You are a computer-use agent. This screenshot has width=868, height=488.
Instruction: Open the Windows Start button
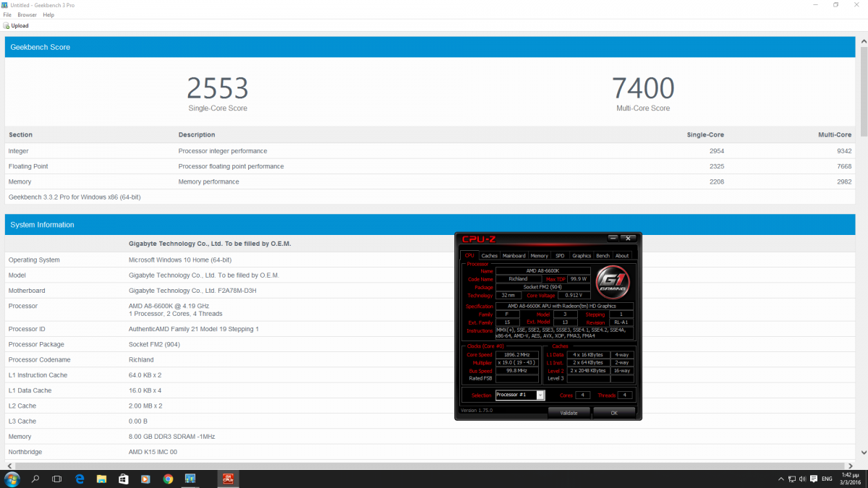tap(12, 479)
